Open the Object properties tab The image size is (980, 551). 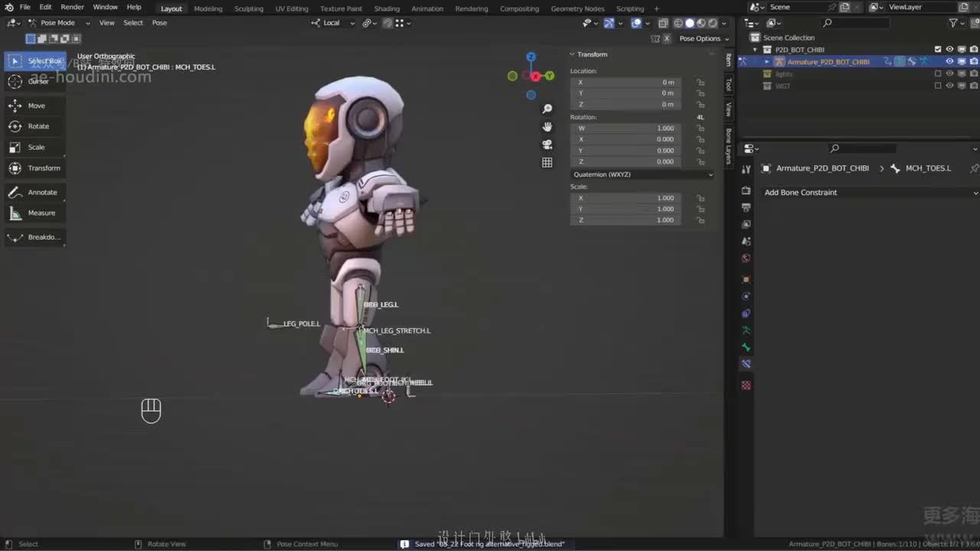pyautogui.click(x=746, y=279)
